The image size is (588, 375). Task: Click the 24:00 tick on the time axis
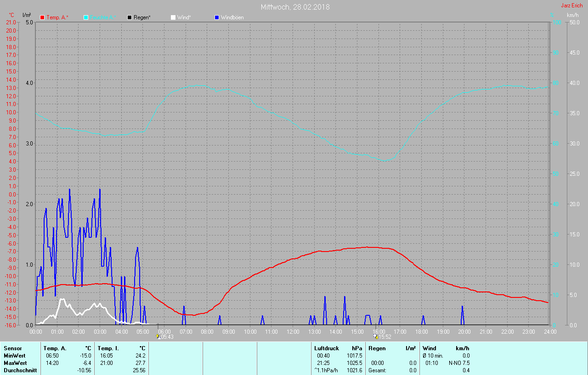coord(549,331)
